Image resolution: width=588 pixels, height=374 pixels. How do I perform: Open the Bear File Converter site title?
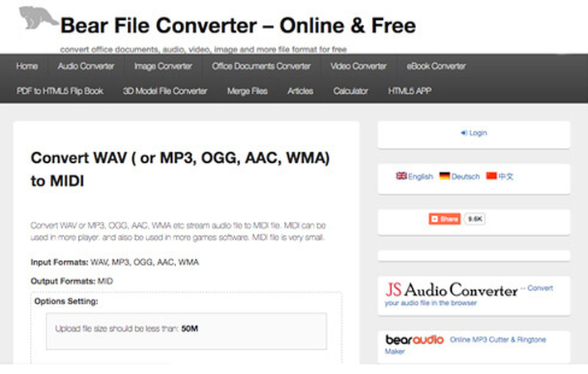click(x=238, y=26)
